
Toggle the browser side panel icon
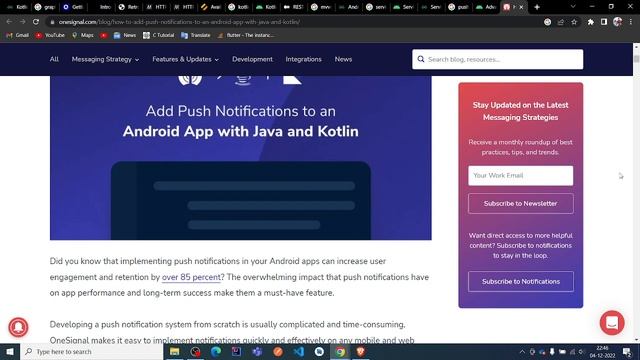[604, 22]
